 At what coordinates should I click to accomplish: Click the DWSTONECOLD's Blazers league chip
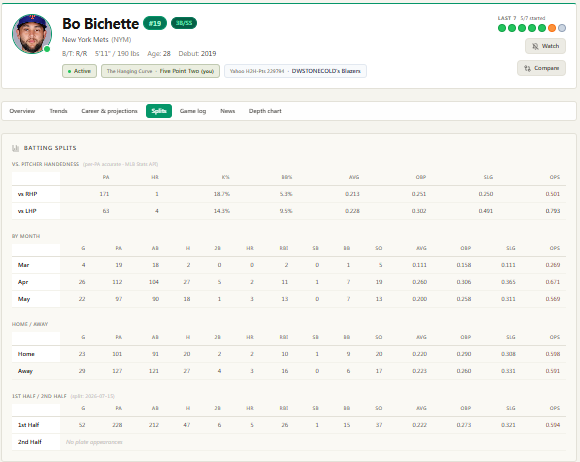coord(295,71)
